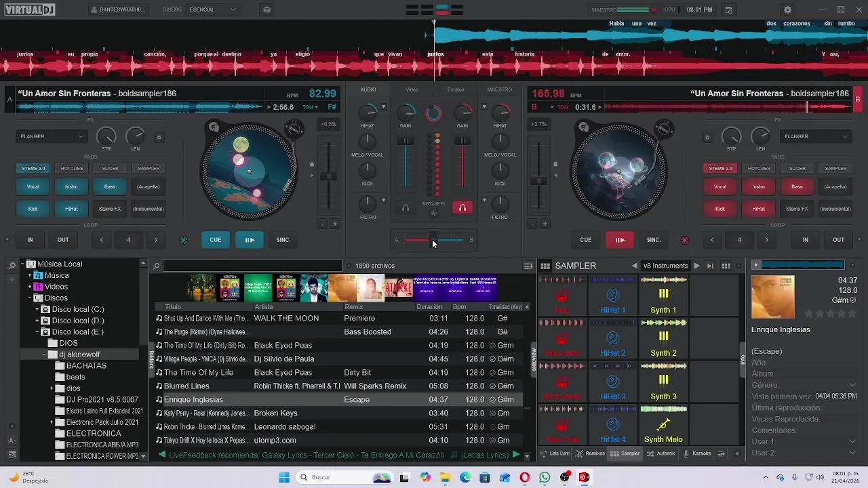
Task: Click sampler grid view icon beside v8 Instruments
Action: click(x=726, y=266)
